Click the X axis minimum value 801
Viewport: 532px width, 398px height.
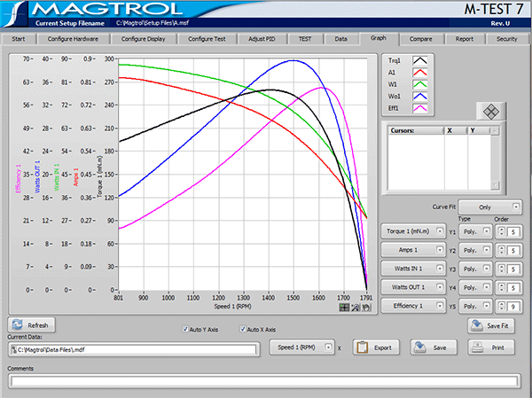(118, 298)
